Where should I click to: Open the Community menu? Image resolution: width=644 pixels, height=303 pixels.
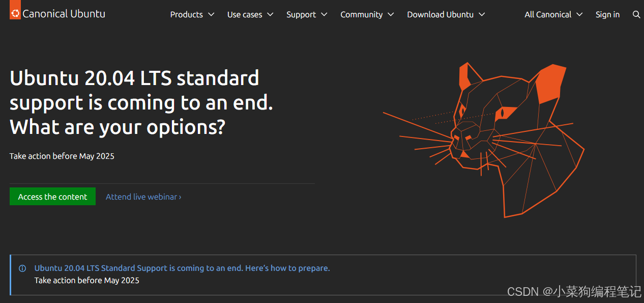(367, 14)
